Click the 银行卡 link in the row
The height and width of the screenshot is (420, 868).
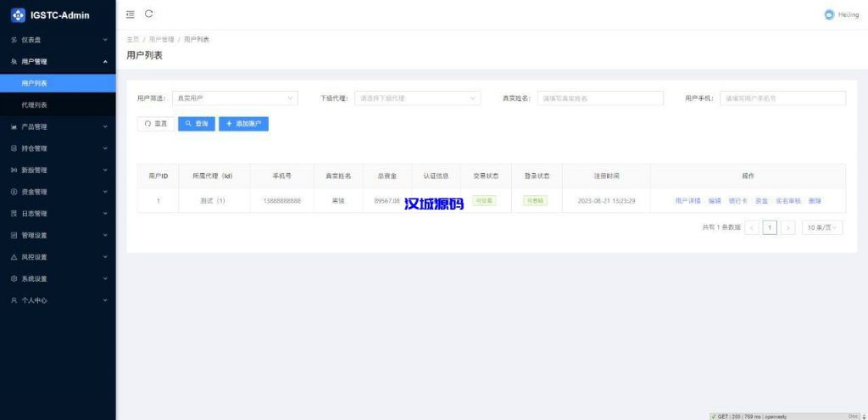(737, 200)
